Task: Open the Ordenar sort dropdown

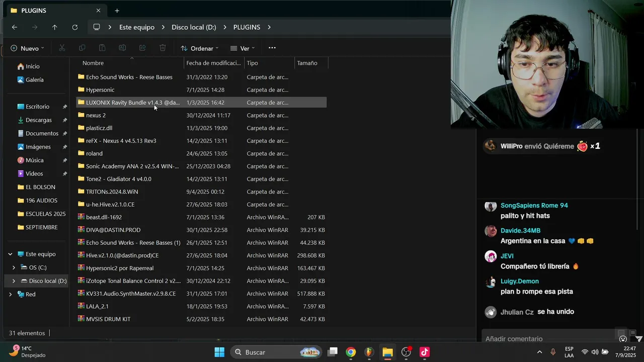Action: point(199,48)
